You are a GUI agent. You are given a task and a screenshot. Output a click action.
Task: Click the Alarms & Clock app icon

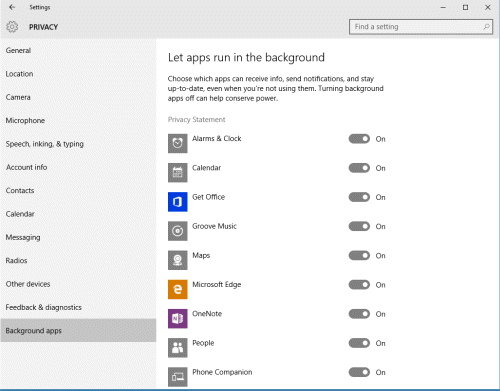coord(178,143)
